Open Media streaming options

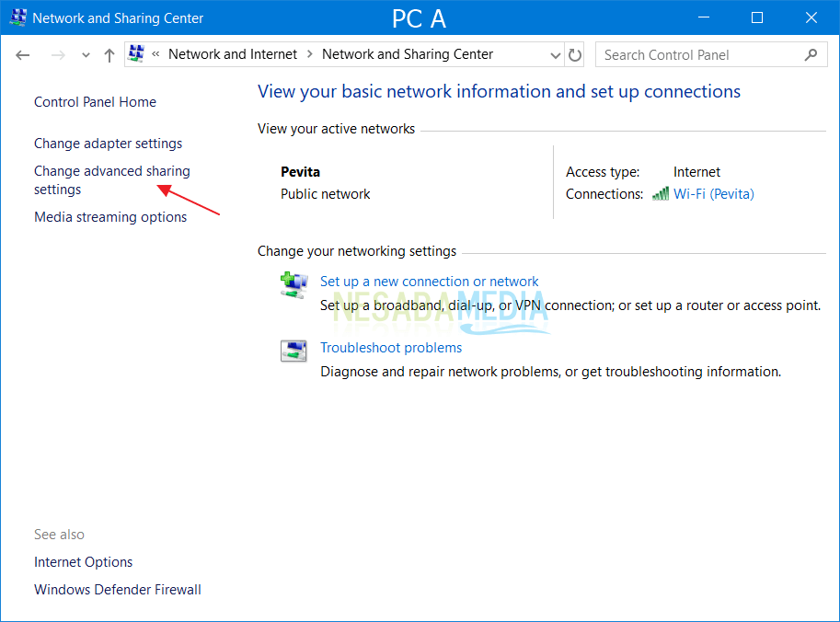coord(110,216)
